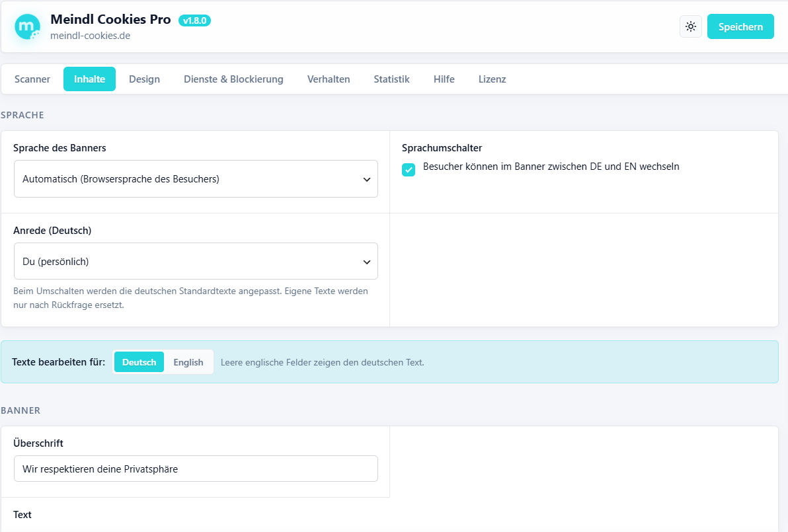Viewport: 788px width, 532px height.
Task: Open the Lizenz tab
Action: (492, 79)
